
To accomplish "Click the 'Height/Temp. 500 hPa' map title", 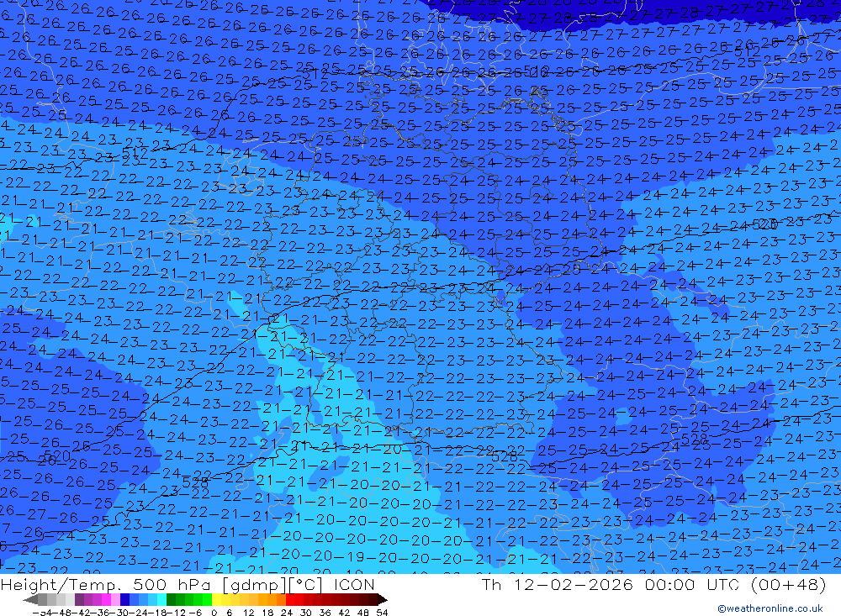I will [105, 584].
